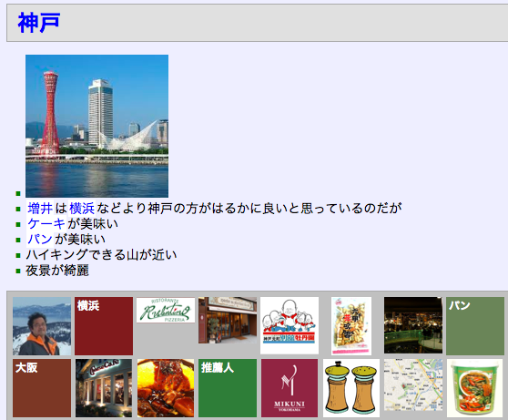
Task: Open the cartoon bald men logo
Action: tap(290, 325)
